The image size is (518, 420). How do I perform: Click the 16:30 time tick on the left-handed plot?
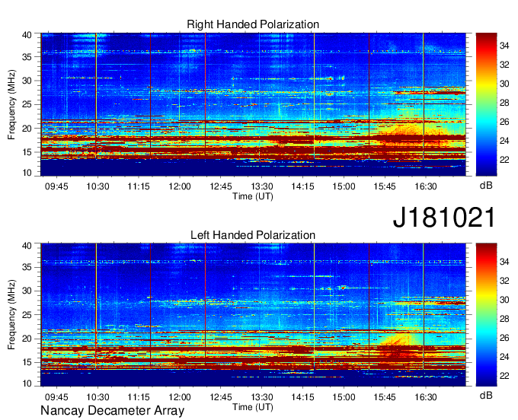[426, 397]
